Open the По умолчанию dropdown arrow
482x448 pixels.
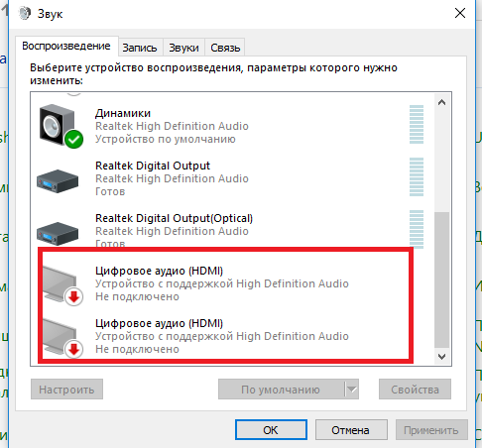pyautogui.click(x=351, y=390)
